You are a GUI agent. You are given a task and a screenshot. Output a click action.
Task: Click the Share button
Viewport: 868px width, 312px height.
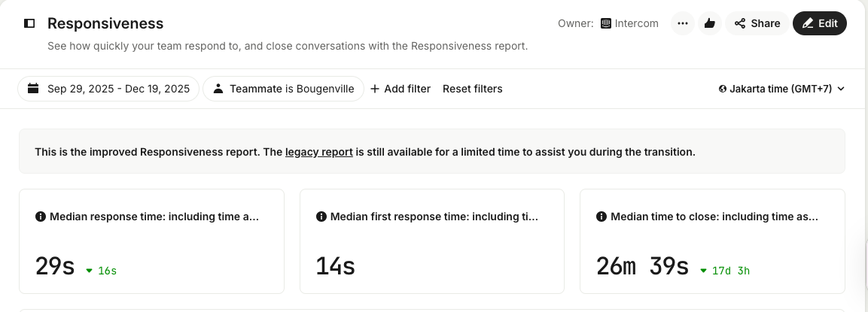click(x=757, y=23)
